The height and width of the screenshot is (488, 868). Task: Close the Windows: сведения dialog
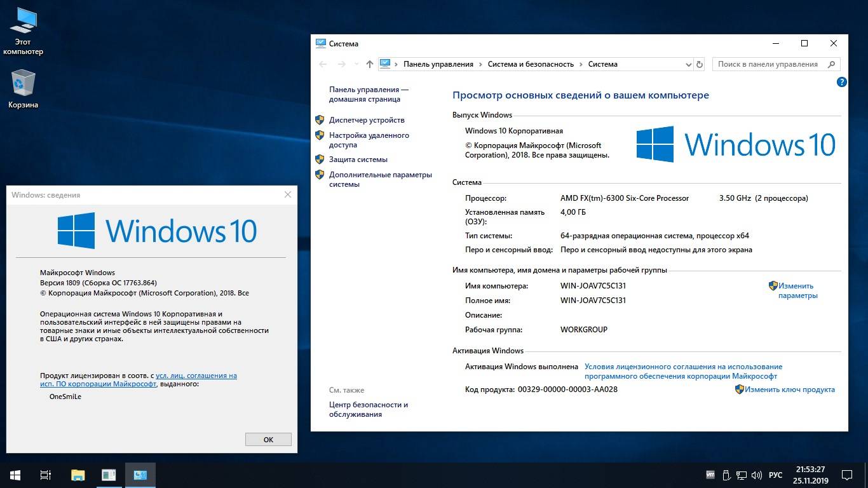288,194
